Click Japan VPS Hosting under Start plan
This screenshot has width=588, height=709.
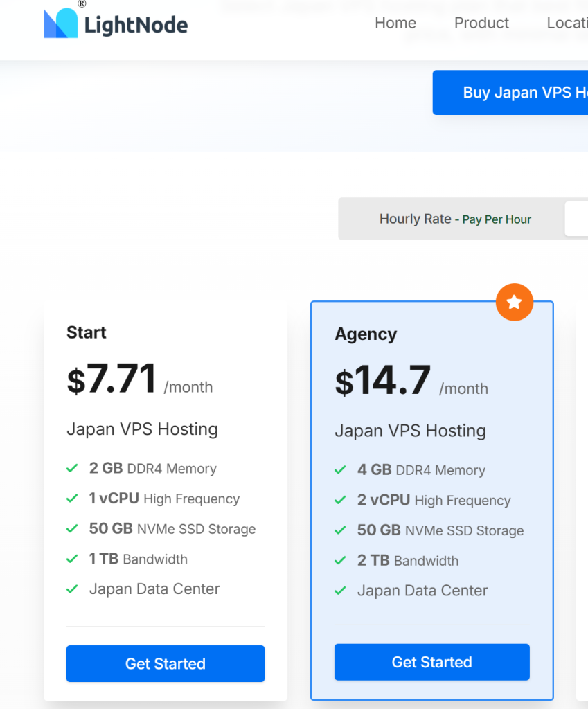pos(142,429)
